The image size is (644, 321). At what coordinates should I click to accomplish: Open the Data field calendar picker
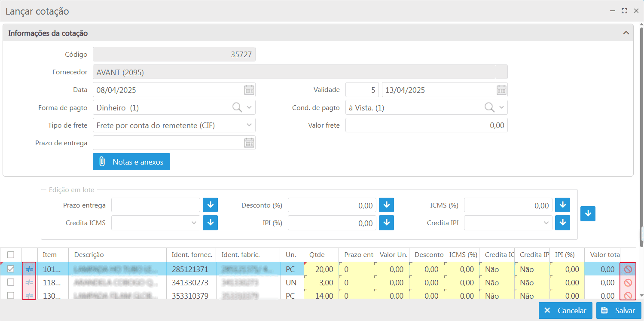pos(249,90)
